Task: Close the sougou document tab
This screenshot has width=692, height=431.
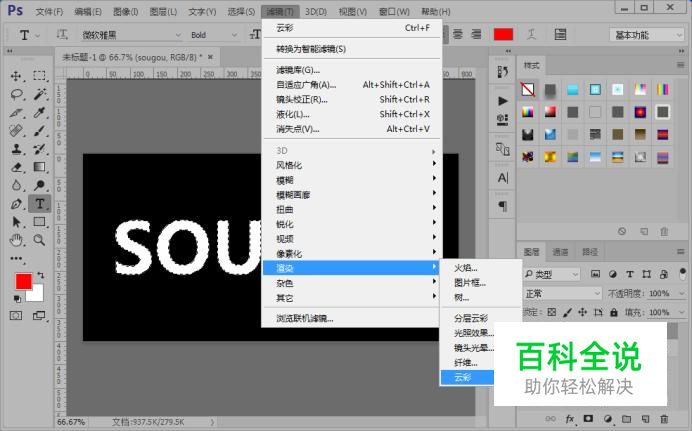Action: tap(211, 57)
